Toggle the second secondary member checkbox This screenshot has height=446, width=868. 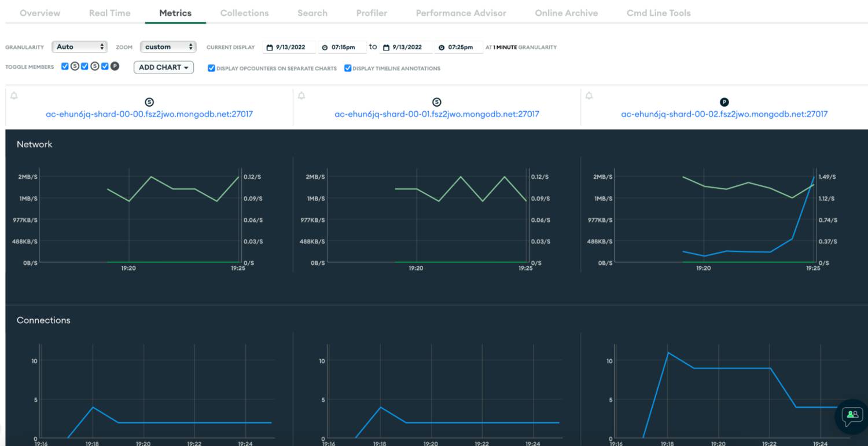point(84,67)
